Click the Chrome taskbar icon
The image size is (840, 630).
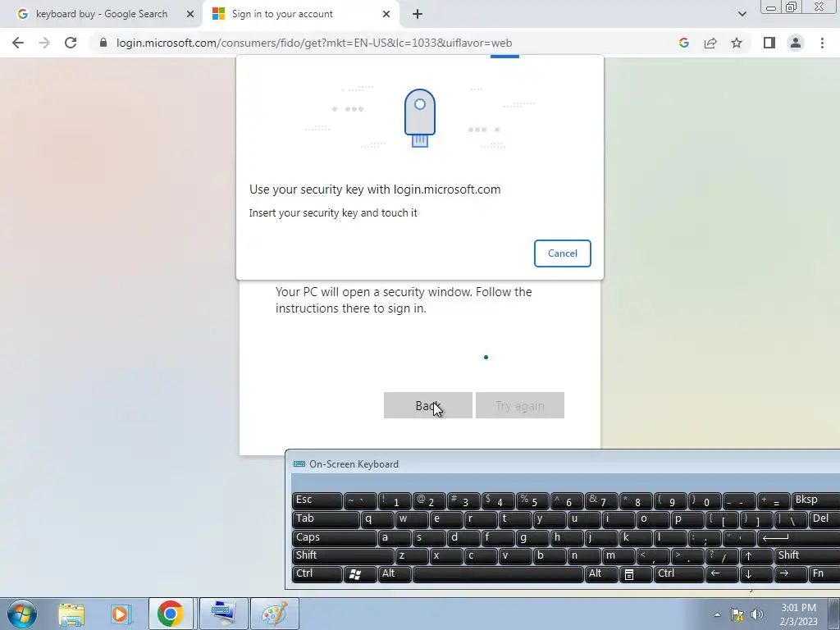tap(171, 614)
